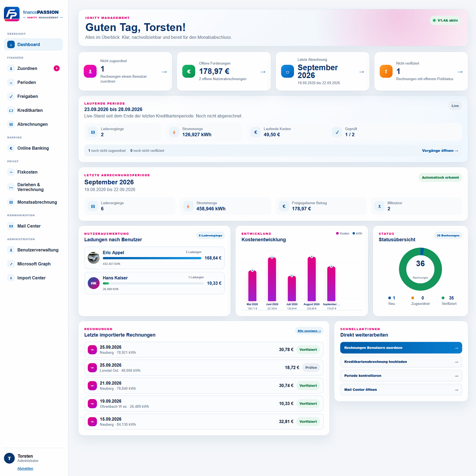Click the Freigaben checkmark icon
The width and height of the screenshot is (476, 476).
click(x=11, y=97)
